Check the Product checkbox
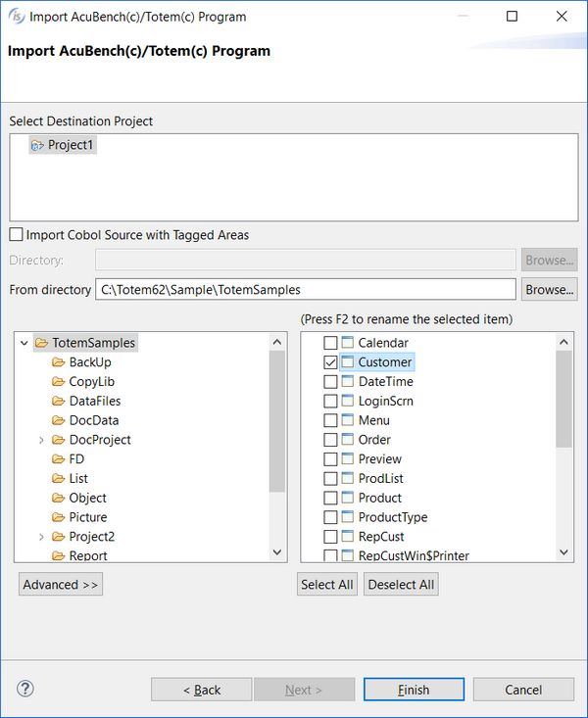 point(330,498)
